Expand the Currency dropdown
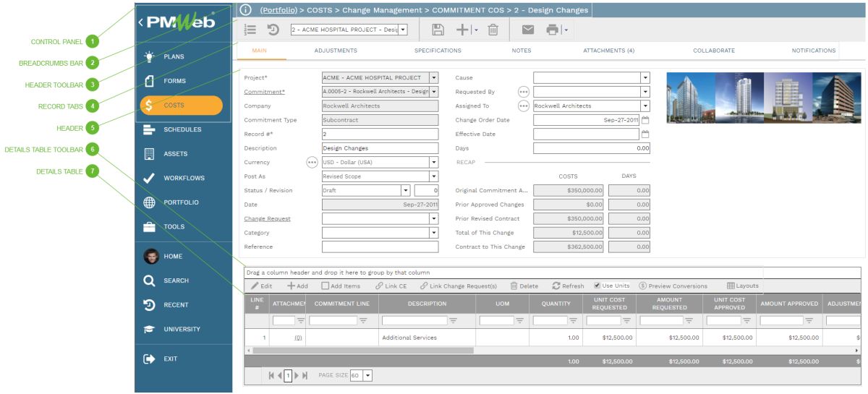The image size is (868, 394). point(433,162)
